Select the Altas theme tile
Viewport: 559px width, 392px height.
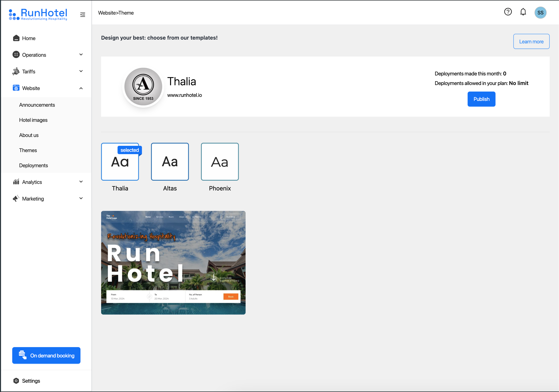[170, 162]
